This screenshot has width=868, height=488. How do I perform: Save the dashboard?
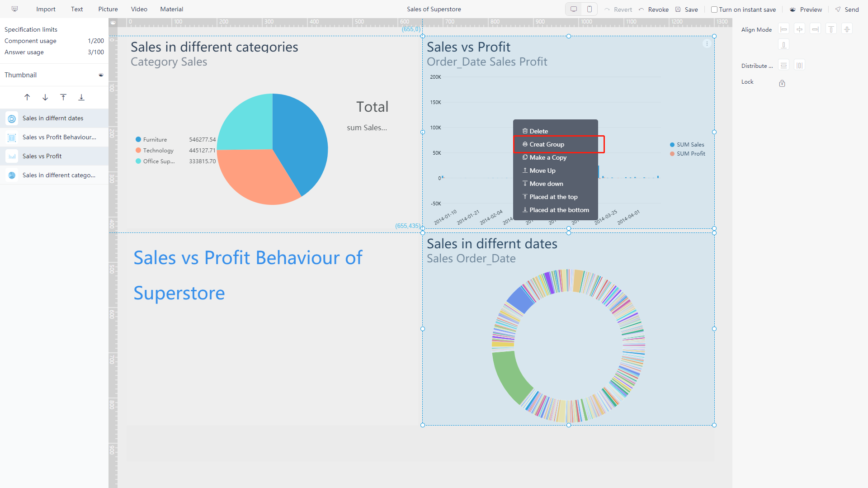point(687,9)
